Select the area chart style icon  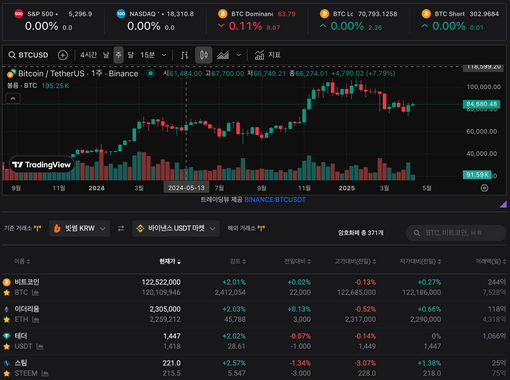point(223,55)
